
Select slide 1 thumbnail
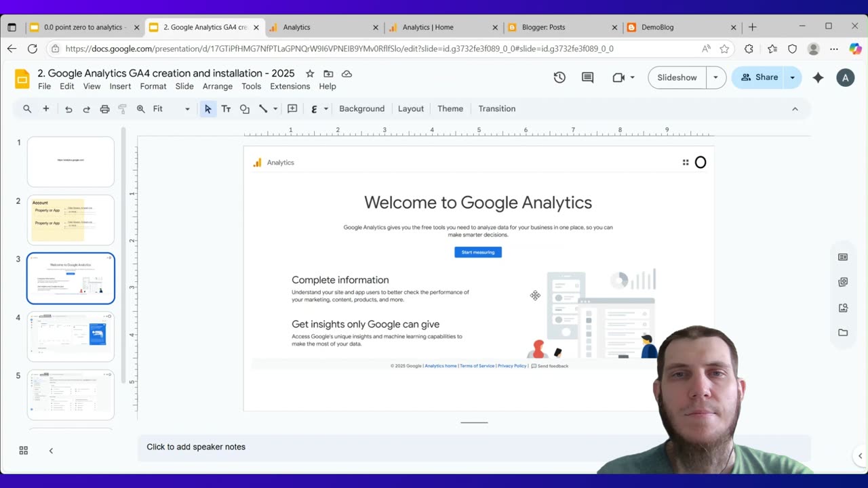pyautogui.click(x=71, y=161)
